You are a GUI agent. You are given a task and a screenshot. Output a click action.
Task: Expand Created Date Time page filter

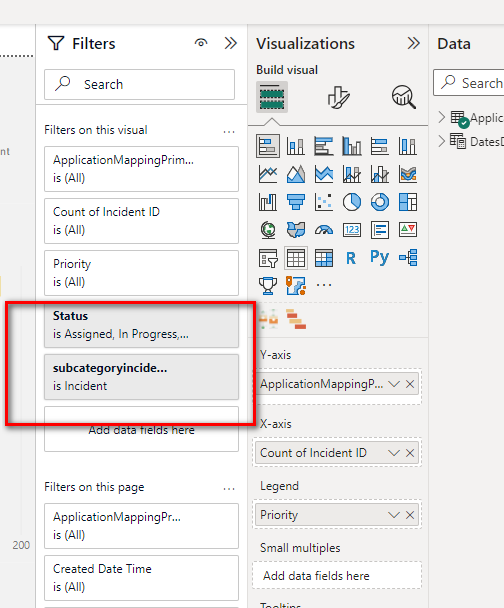(x=142, y=578)
